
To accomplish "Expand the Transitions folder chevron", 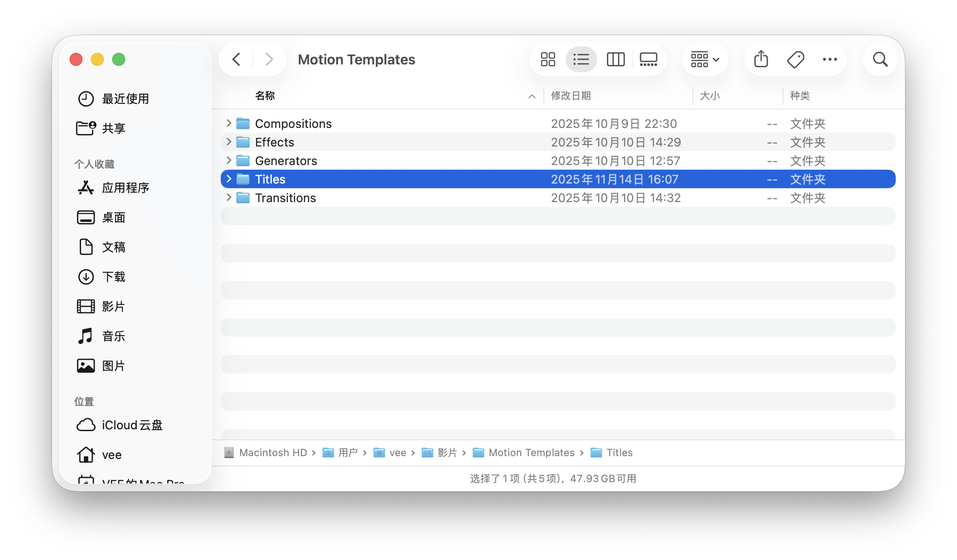I will pyautogui.click(x=229, y=197).
